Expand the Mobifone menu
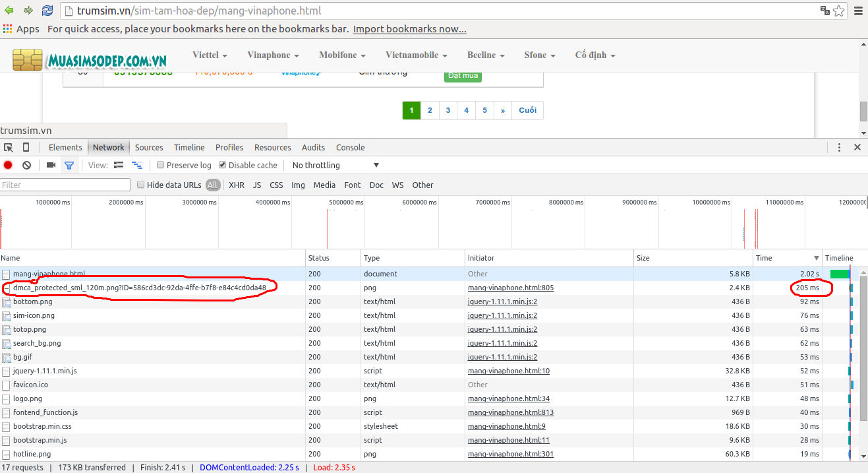 [x=342, y=55]
